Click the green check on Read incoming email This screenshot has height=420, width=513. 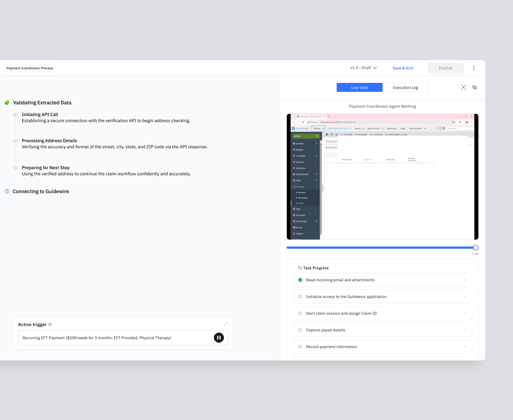click(x=300, y=280)
